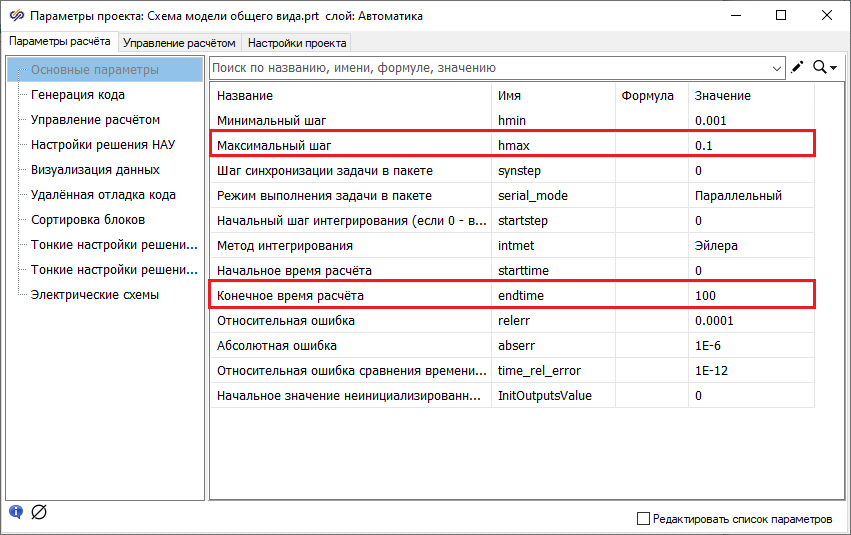
Task: Click the application icon in title bar
Action: [16, 16]
